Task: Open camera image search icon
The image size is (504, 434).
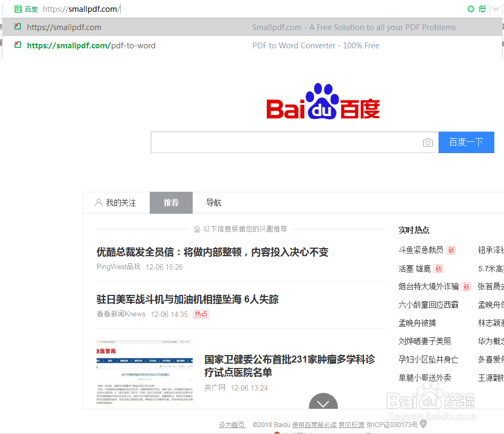Action: click(x=427, y=142)
